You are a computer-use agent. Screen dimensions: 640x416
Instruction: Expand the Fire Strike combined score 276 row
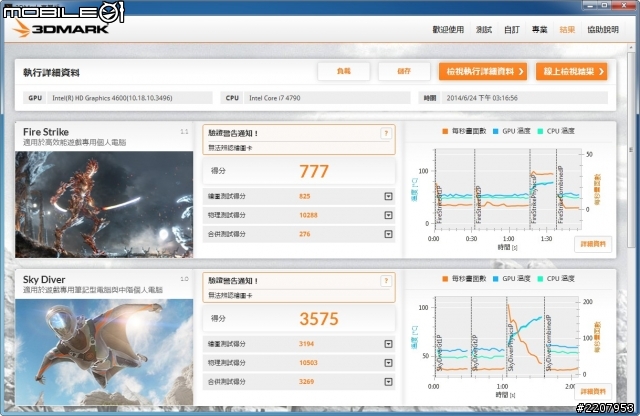[388, 234]
